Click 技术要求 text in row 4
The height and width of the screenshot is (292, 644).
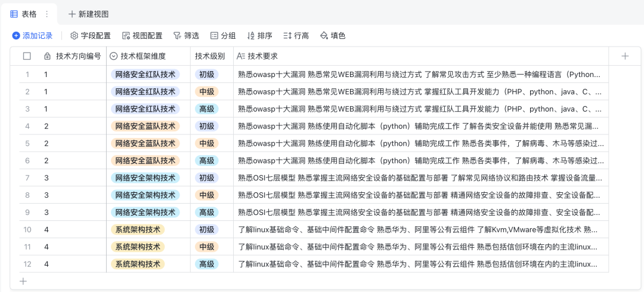(419, 126)
